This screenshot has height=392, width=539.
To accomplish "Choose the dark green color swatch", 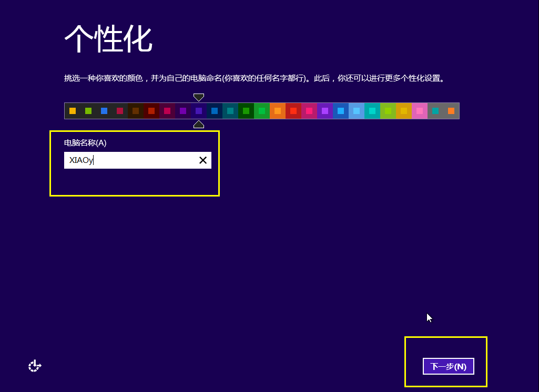I will [x=246, y=111].
